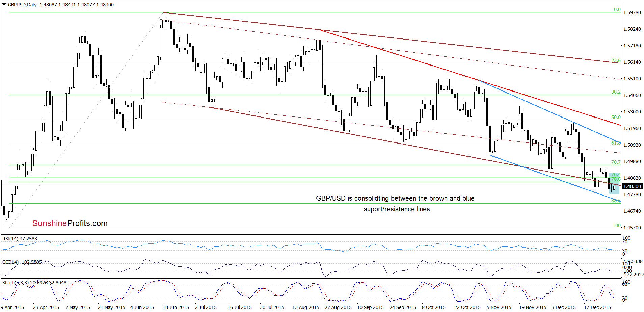Select the price axis value 1.59280

632,12
